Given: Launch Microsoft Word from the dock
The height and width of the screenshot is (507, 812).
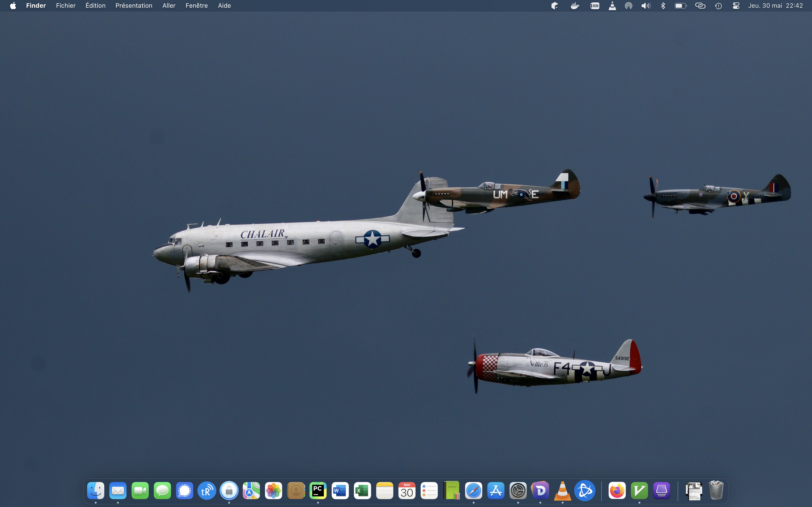Looking at the screenshot, I should pyautogui.click(x=340, y=491).
